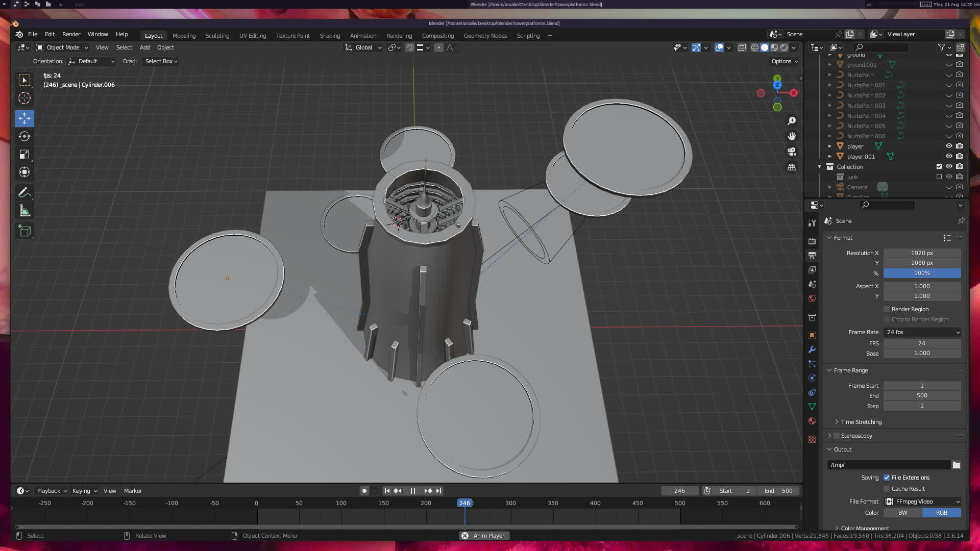Switch to the Sculpting workspace tab
980x551 pixels.
coord(217,36)
